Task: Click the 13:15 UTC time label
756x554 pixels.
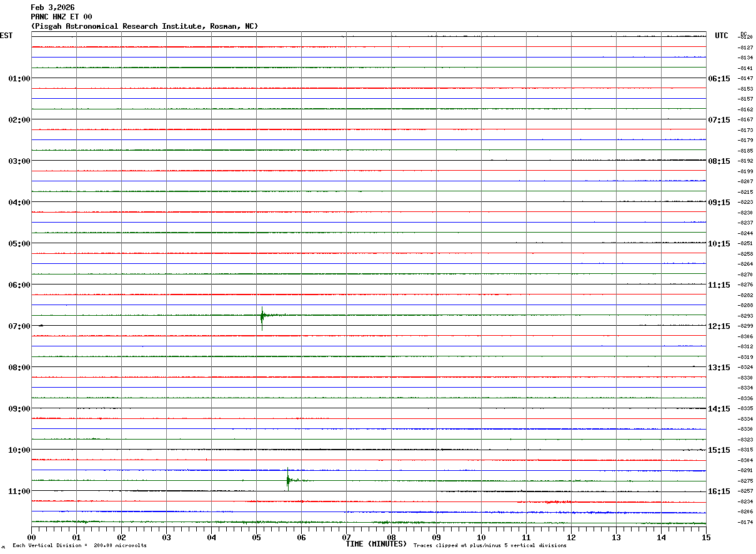Action: (719, 368)
